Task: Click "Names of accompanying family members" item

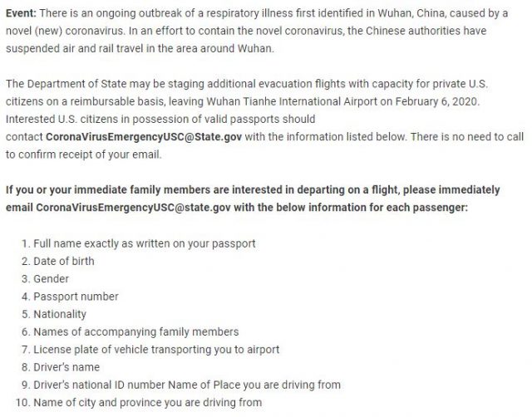Action: (135, 331)
